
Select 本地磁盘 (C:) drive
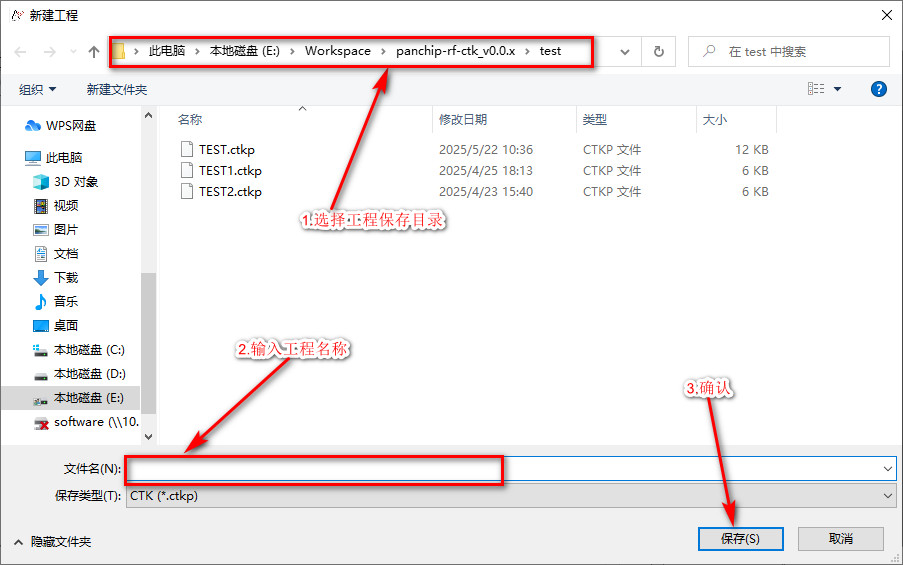tap(89, 350)
